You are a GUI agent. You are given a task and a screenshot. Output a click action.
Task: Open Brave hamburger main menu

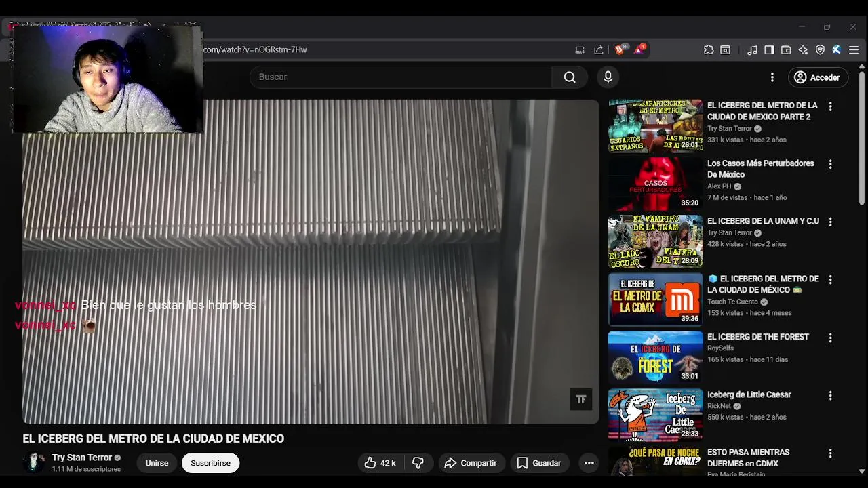(x=854, y=49)
